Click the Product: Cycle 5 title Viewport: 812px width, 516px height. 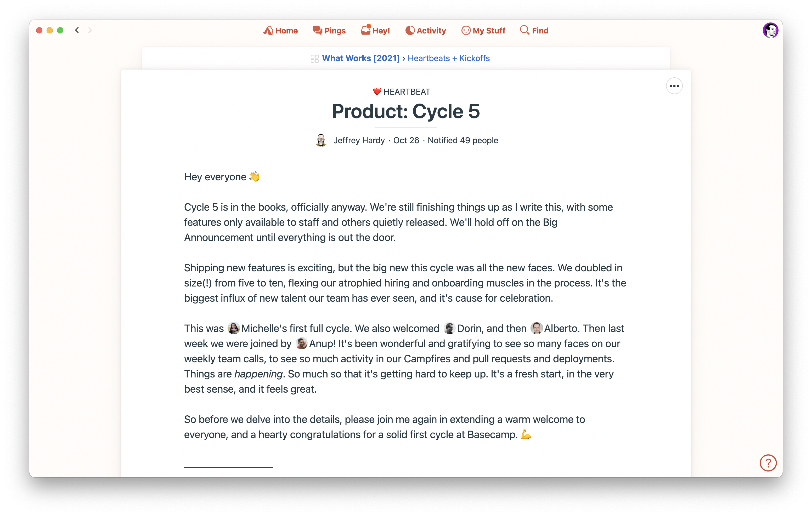tap(406, 111)
